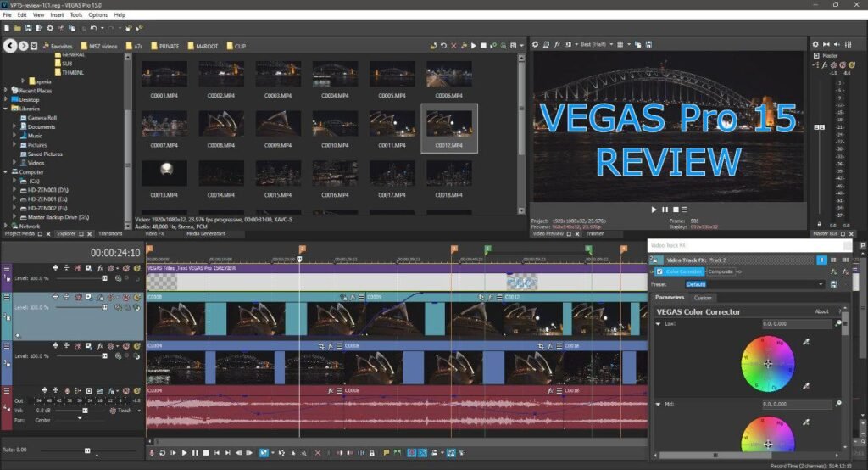Open the Insert menu
This screenshot has height=470, width=868.
pos(57,15)
